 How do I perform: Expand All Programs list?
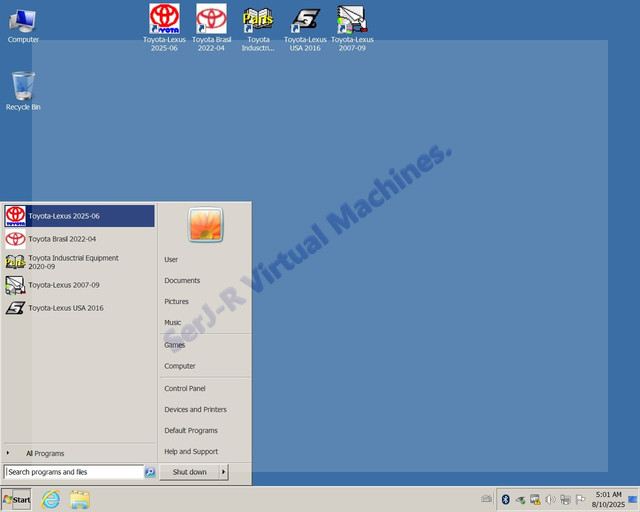pyautogui.click(x=45, y=454)
